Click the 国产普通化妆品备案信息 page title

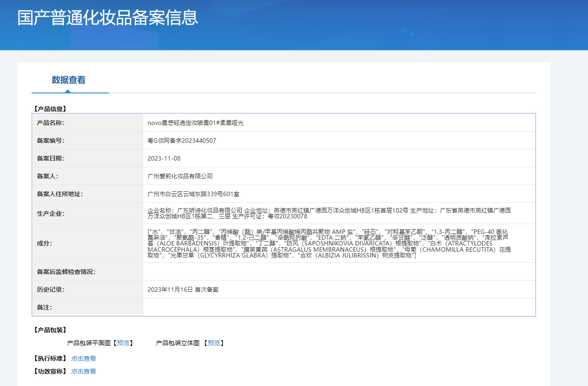(108, 18)
